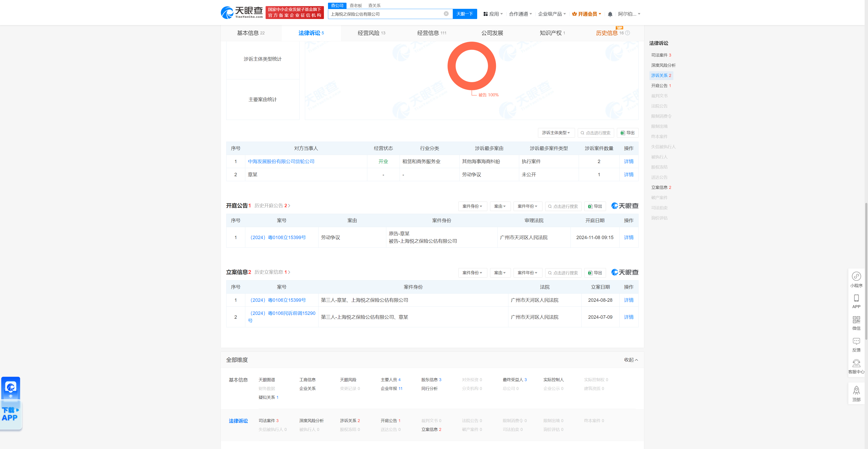Open 案由 dropdown in 立案信息 section
This screenshot has height=449, width=868.
(500, 273)
